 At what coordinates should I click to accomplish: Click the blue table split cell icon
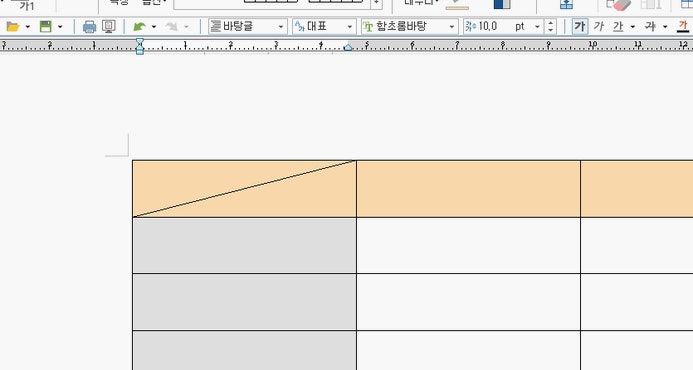click(x=566, y=5)
